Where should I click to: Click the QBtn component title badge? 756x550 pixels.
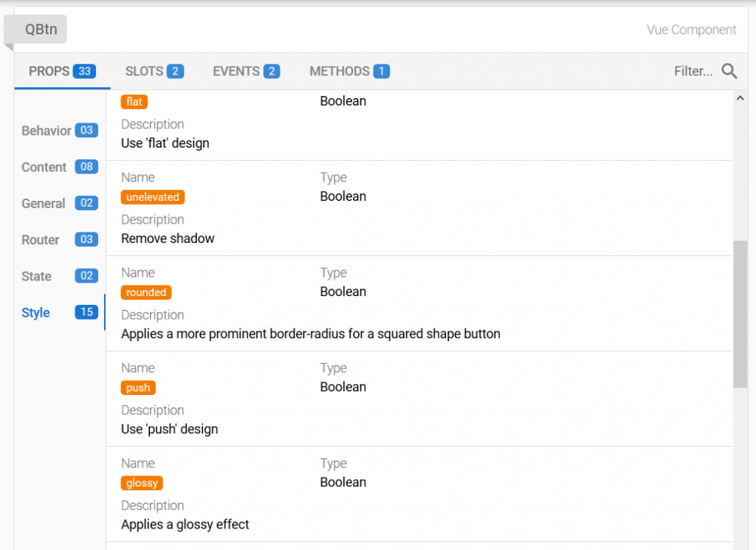[41, 30]
